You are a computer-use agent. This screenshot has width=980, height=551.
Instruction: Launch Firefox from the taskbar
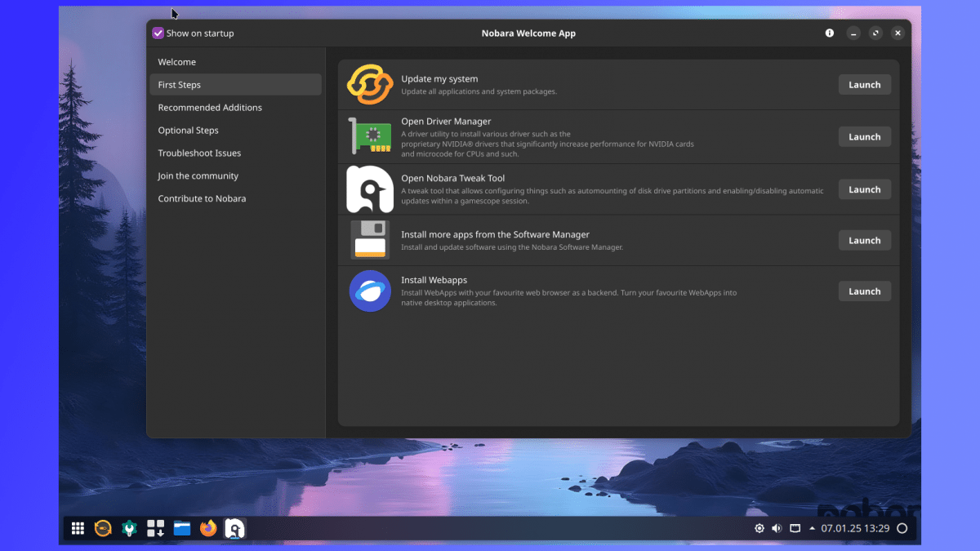[x=208, y=529]
